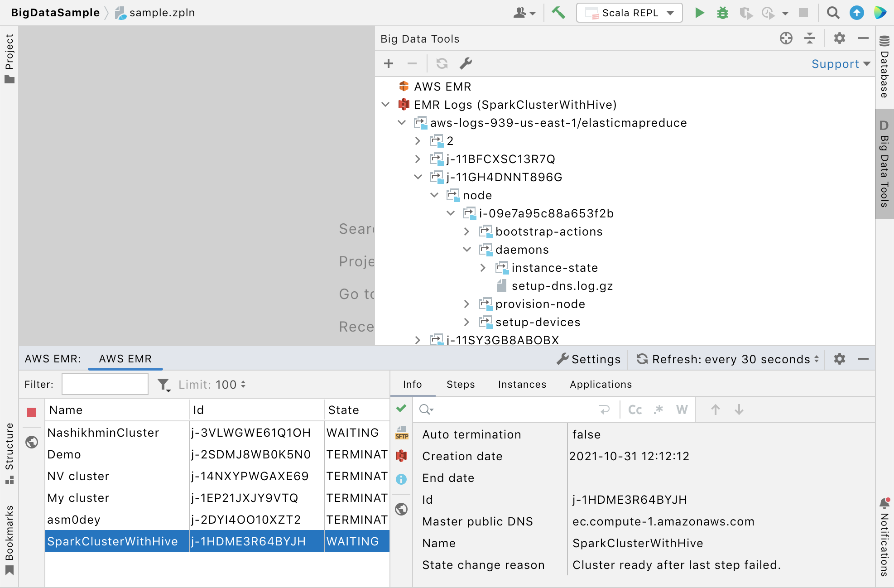894x588 pixels.
Task: Click the Stop execution square icon
Action: click(x=803, y=13)
